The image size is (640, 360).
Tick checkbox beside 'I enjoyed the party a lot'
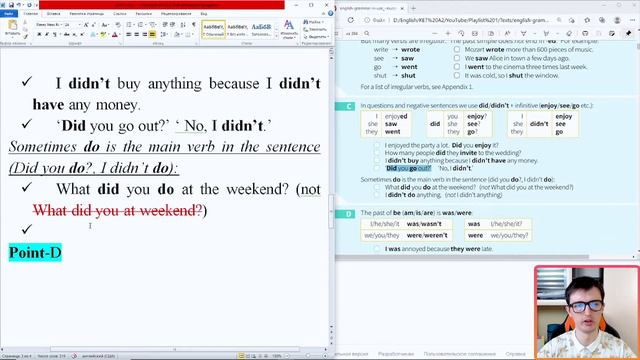pyautogui.click(x=377, y=145)
